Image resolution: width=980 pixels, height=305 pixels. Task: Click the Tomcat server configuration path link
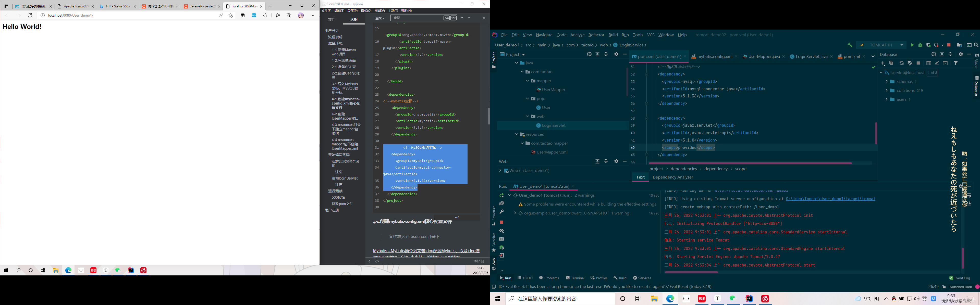(830, 199)
